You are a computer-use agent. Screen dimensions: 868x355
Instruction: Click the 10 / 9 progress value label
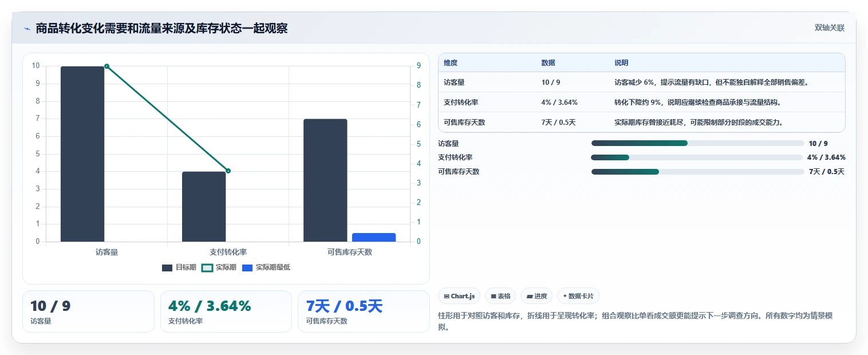[818, 144]
